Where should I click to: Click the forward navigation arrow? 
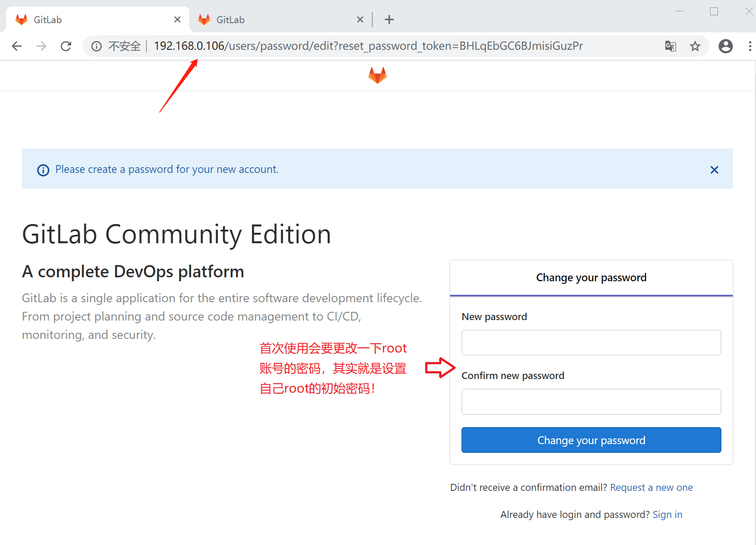[41, 46]
